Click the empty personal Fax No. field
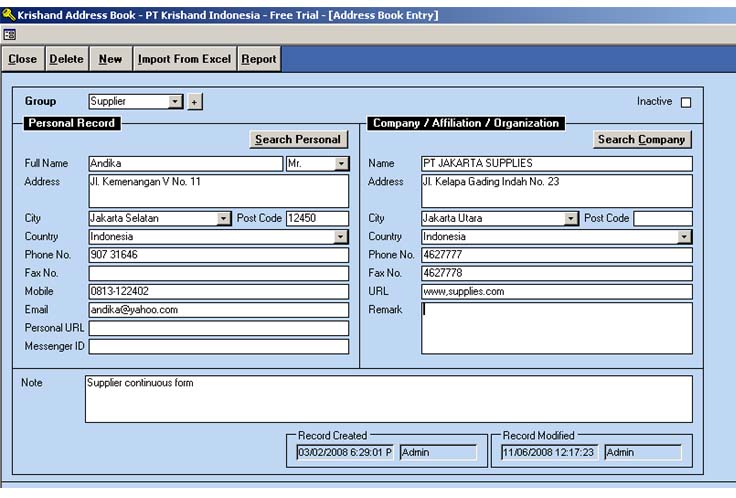The width and height of the screenshot is (736, 498). [x=219, y=273]
